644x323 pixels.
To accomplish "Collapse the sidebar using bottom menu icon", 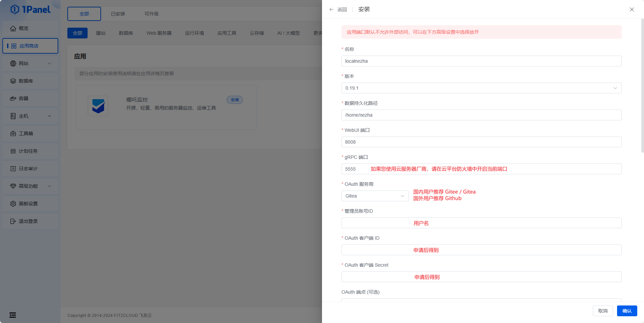I will point(13,315).
